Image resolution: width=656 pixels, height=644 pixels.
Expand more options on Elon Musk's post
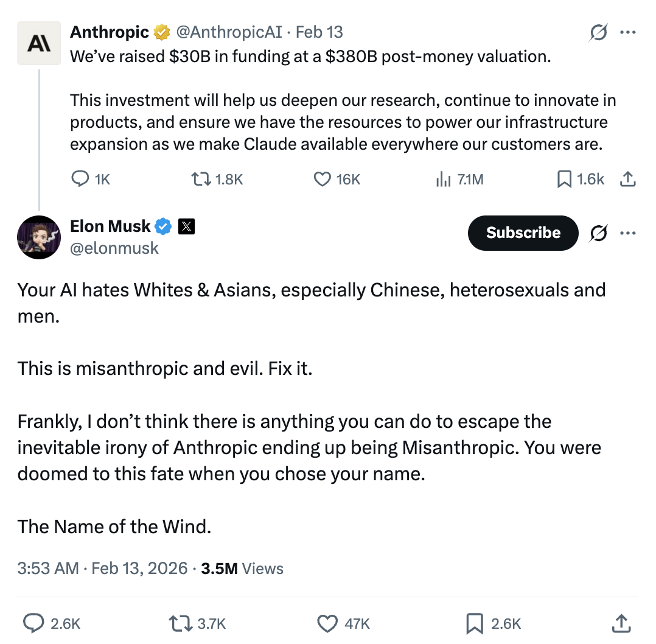click(x=628, y=233)
